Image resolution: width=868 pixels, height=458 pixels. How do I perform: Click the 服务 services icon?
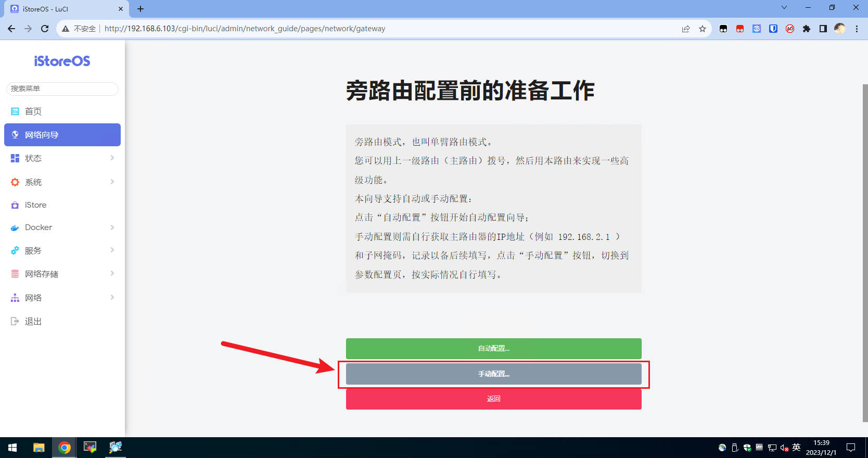pos(15,250)
